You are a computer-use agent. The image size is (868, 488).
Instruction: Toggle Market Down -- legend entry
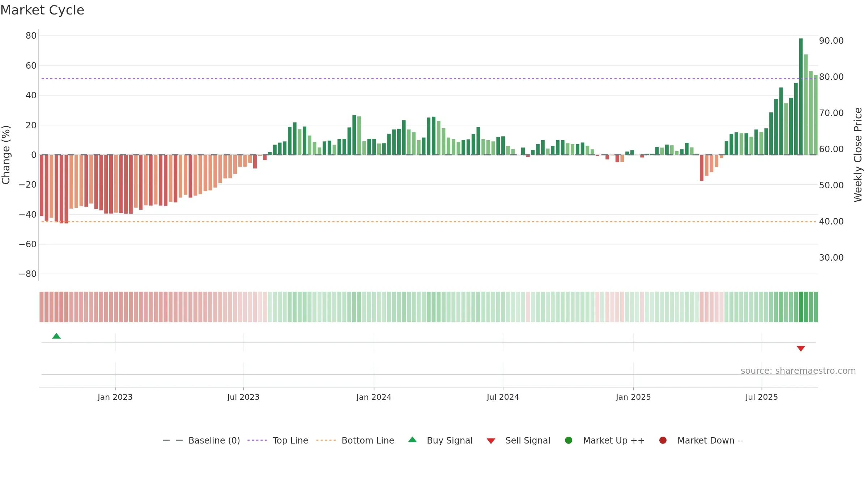pos(701,441)
